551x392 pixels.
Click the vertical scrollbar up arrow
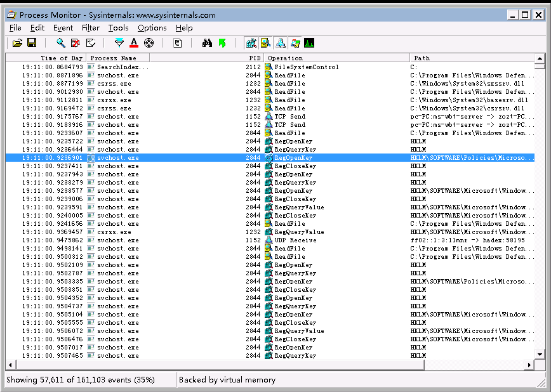tap(540, 58)
